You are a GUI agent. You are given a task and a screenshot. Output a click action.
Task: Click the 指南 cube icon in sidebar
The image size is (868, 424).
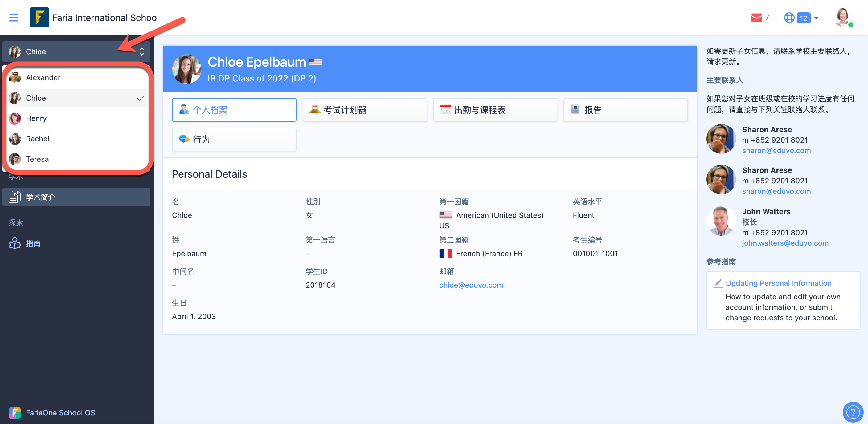(x=14, y=243)
